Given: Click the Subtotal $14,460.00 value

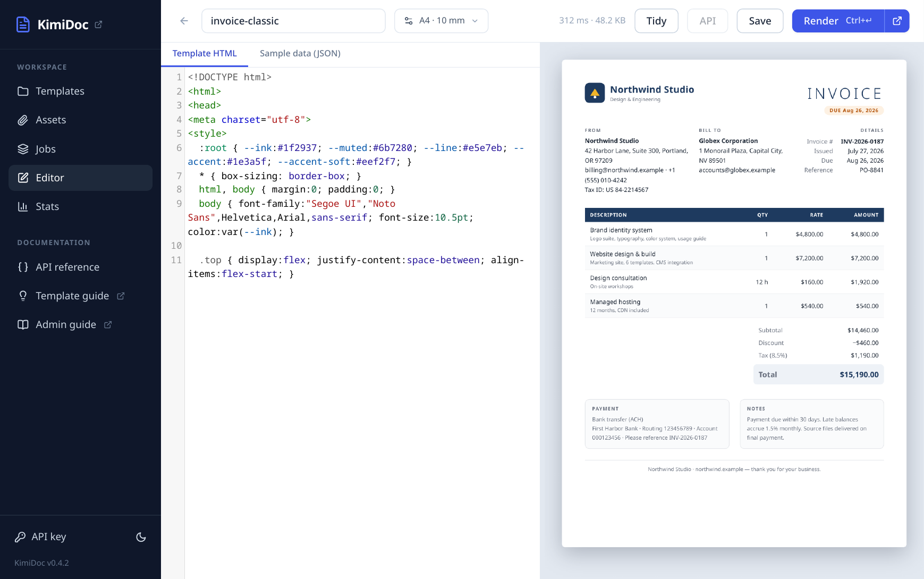Looking at the screenshot, I should click(x=863, y=330).
